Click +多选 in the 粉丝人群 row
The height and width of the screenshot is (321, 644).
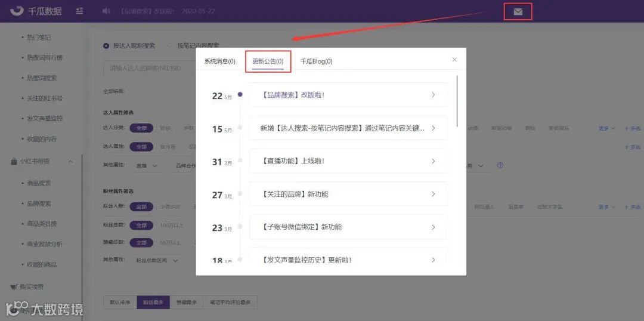click(632, 207)
